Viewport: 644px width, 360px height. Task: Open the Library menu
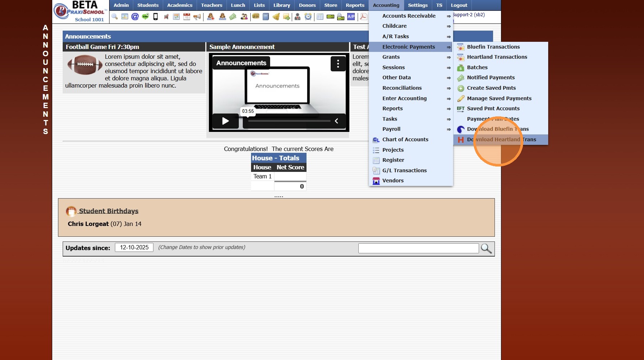pyautogui.click(x=282, y=5)
